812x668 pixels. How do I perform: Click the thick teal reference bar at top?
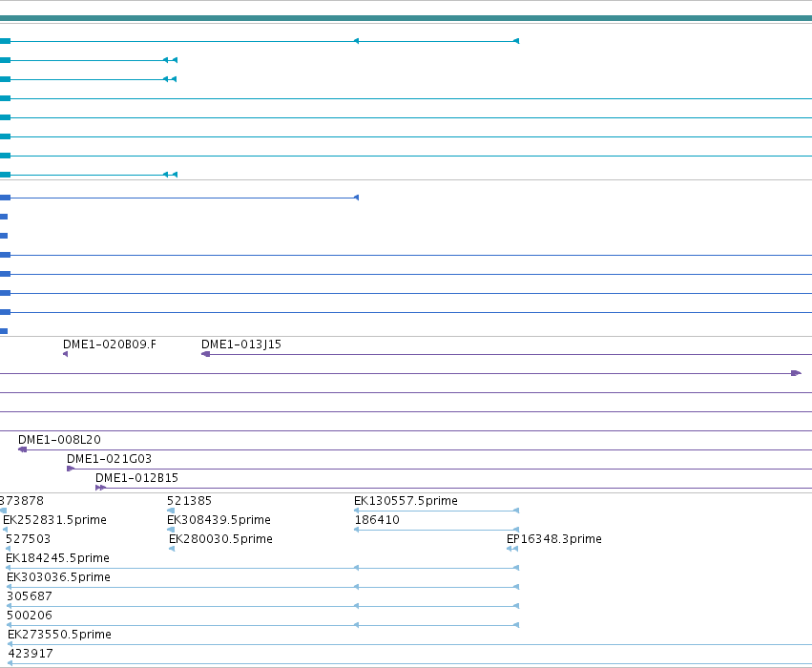point(406,18)
